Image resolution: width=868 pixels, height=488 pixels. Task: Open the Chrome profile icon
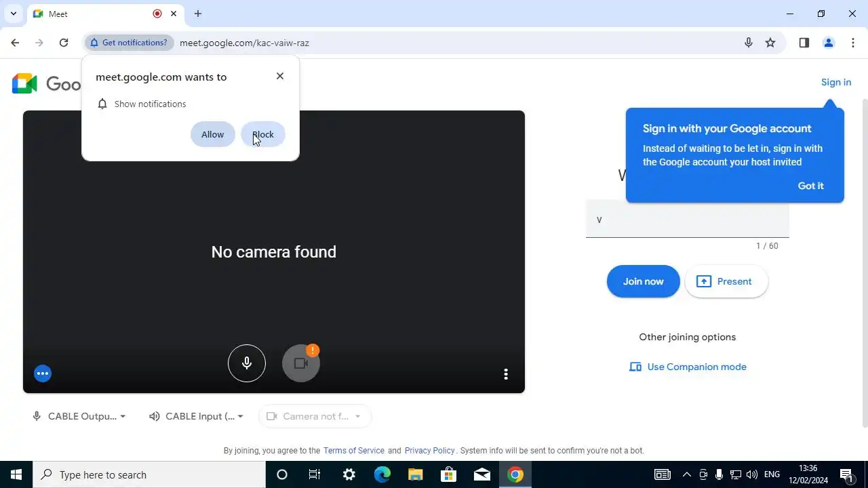(x=829, y=43)
